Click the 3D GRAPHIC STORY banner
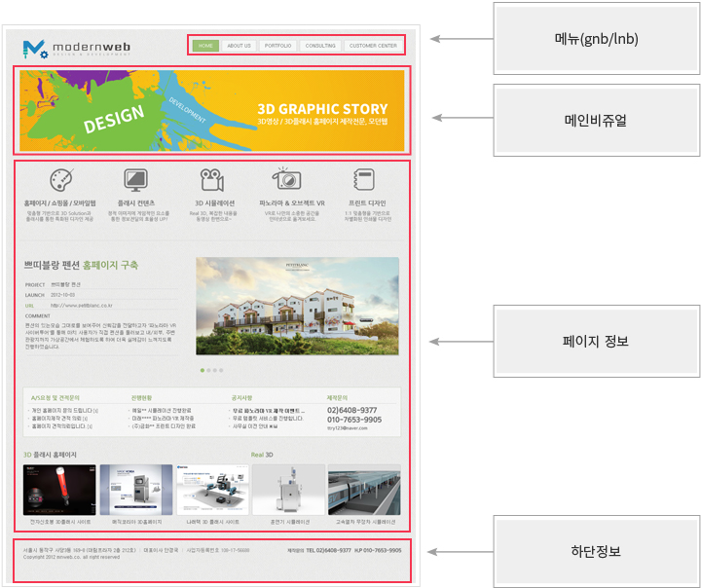The width and height of the screenshot is (701, 588). tap(212, 110)
